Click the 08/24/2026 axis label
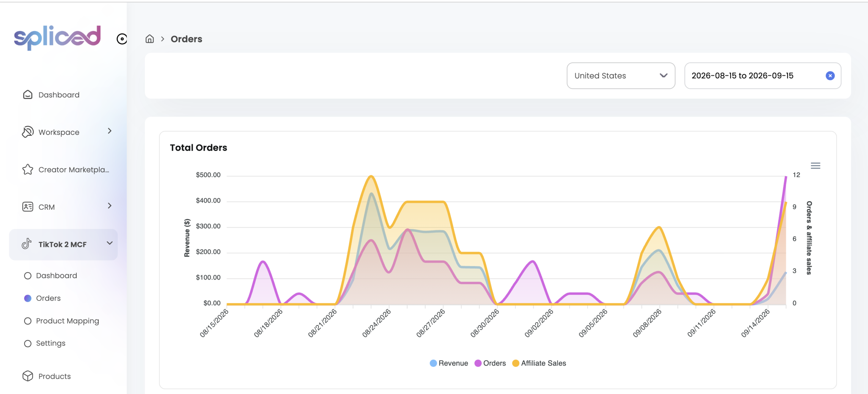The height and width of the screenshot is (394, 868). tap(376, 323)
